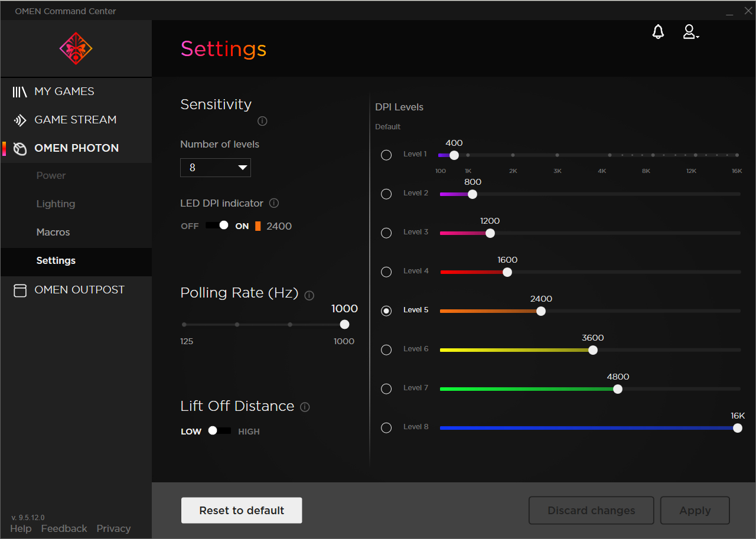Click the Polling Rate slider handle
Image resolution: width=756 pixels, height=539 pixels.
tap(345, 324)
